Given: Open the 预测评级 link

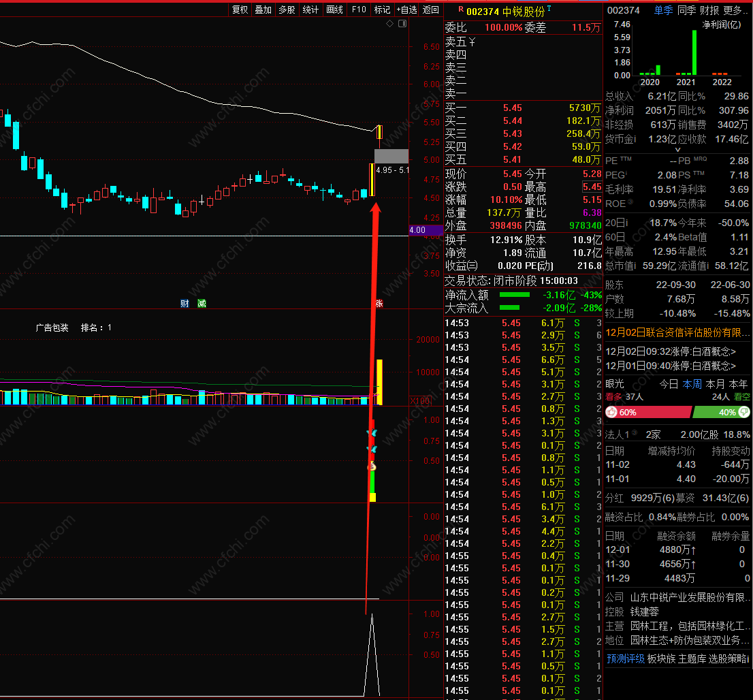Looking at the screenshot, I should [625, 658].
